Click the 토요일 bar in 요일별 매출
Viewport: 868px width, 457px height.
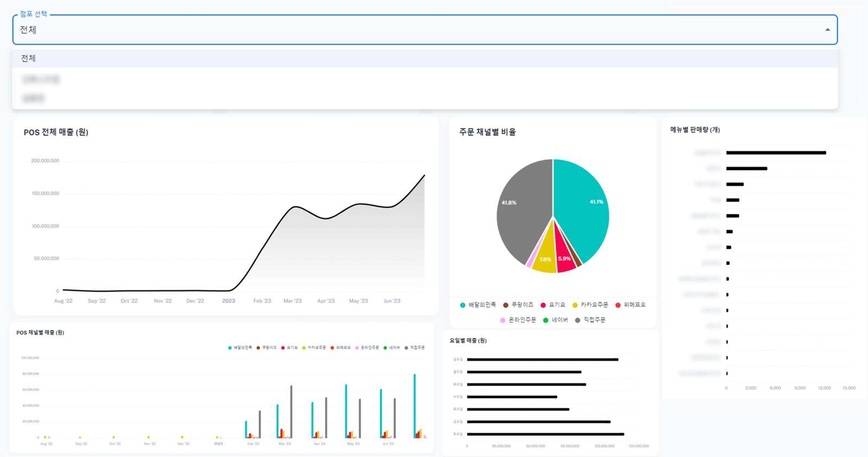coord(545,434)
